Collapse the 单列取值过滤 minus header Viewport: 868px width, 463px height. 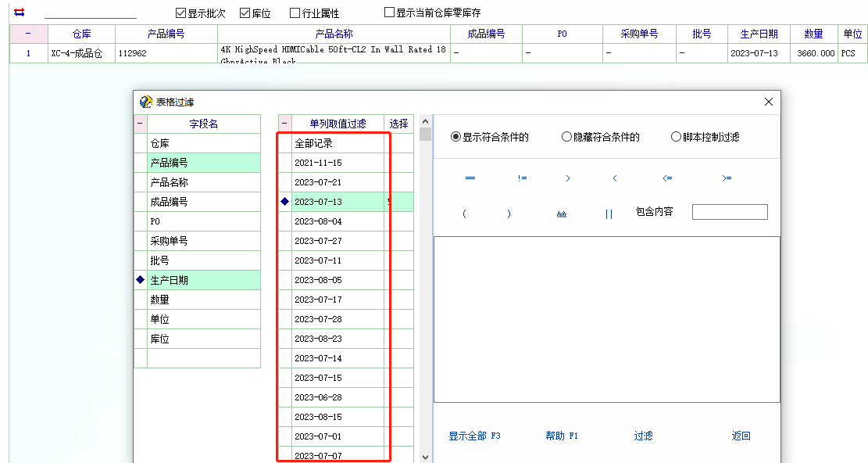(x=285, y=124)
